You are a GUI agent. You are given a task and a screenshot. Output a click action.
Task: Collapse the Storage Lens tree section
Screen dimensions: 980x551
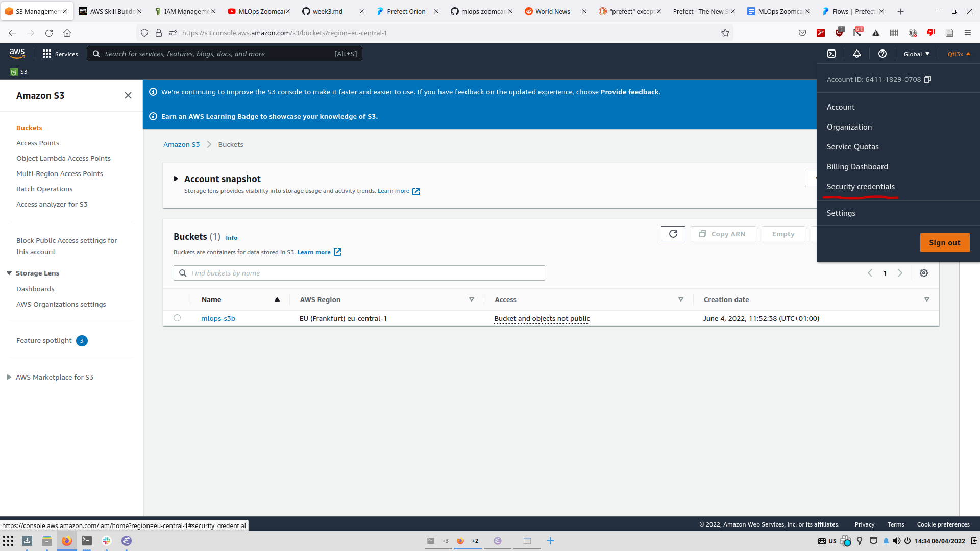tap(9, 273)
